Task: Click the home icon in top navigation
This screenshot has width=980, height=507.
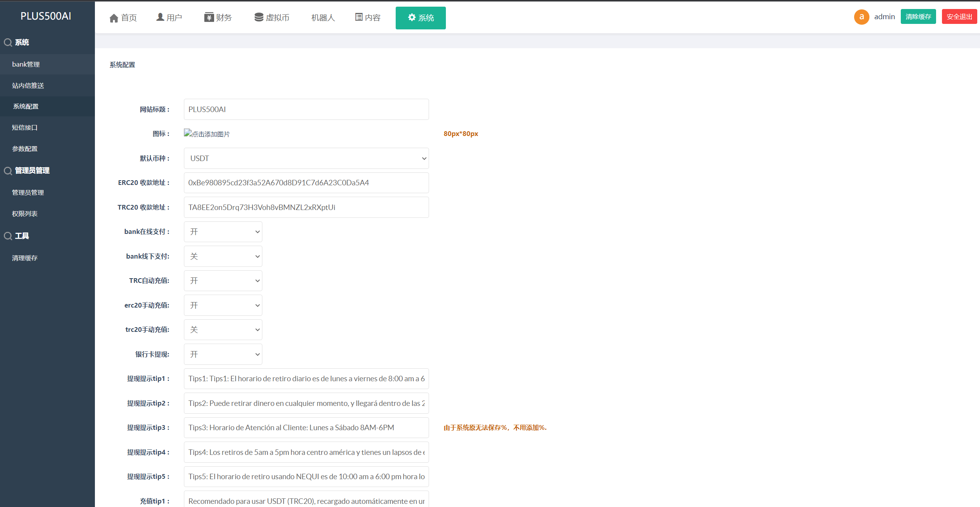Action: (x=114, y=18)
